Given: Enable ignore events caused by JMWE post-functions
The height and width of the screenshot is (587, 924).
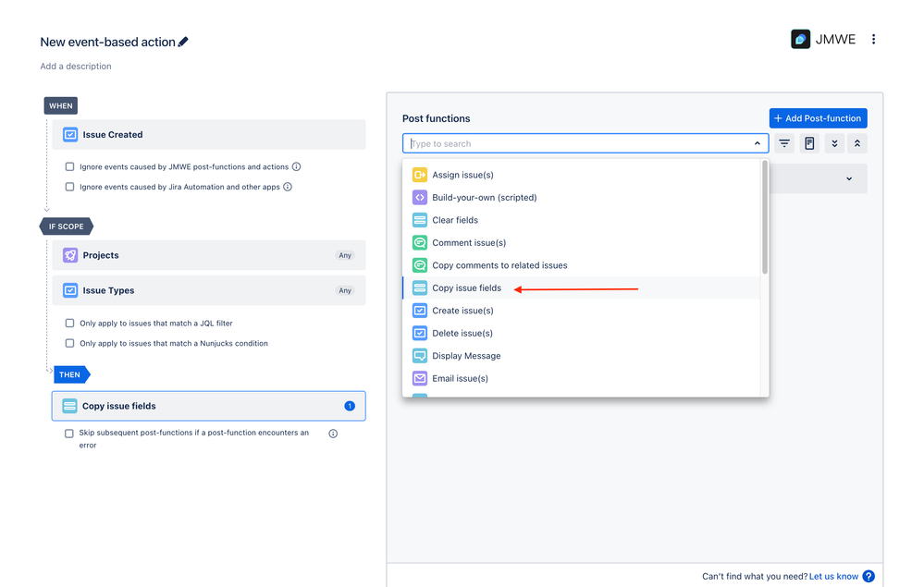Looking at the screenshot, I should coord(69,166).
